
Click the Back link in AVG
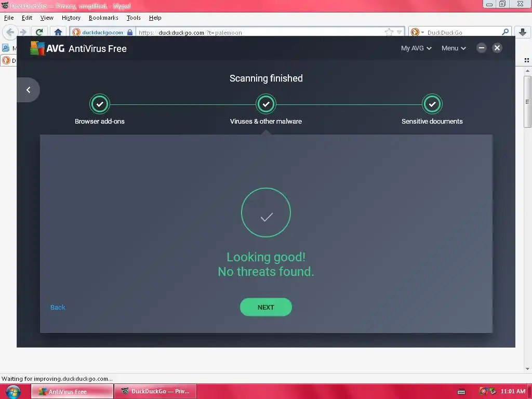click(58, 308)
